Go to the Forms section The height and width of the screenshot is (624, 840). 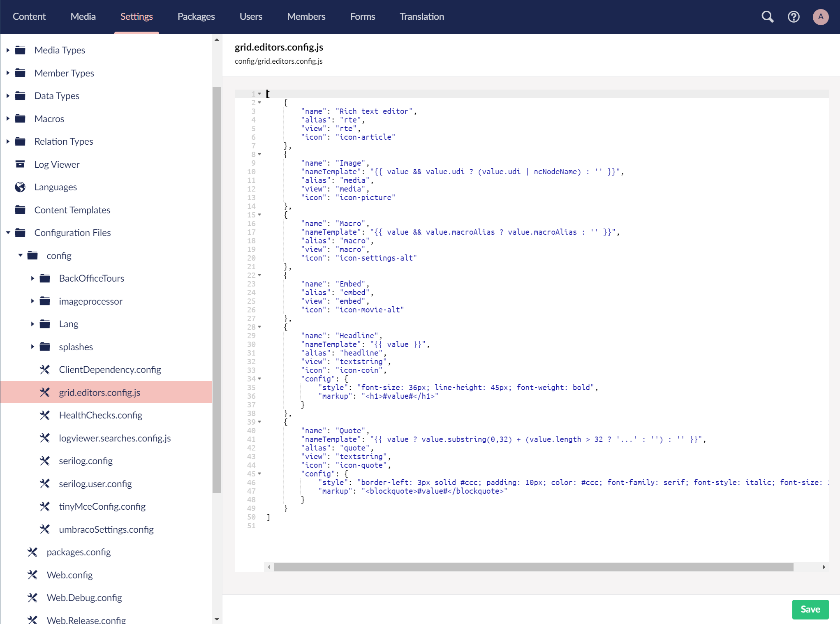363,17
